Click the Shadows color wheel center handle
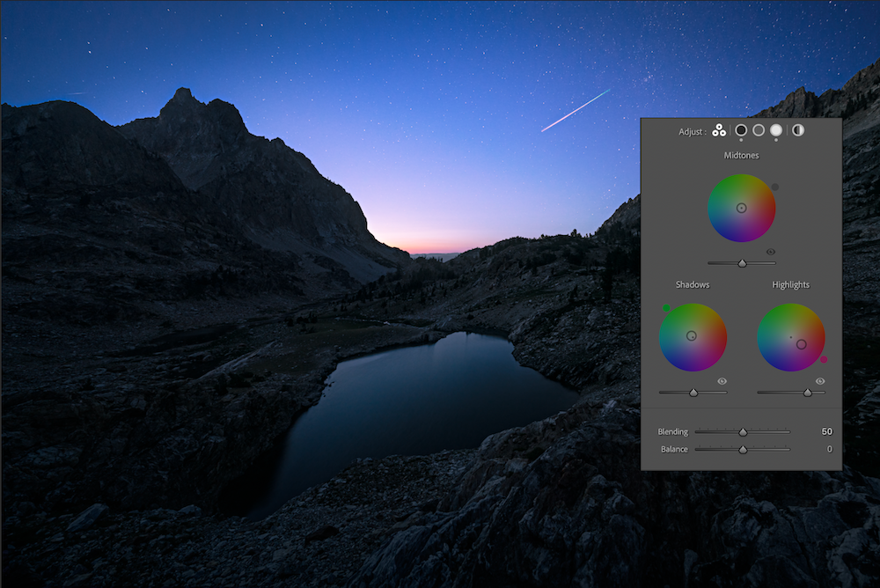 tap(692, 336)
